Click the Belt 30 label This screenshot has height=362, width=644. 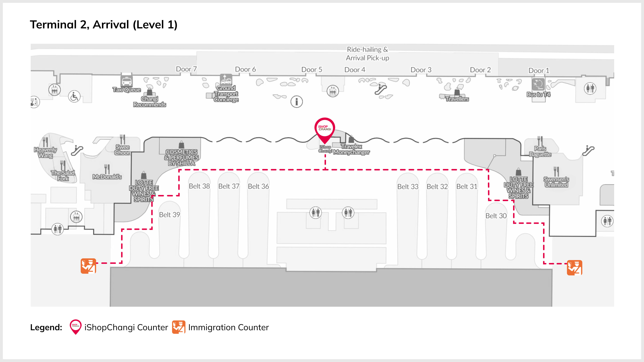pyautogui.click(x=496, y=216)
